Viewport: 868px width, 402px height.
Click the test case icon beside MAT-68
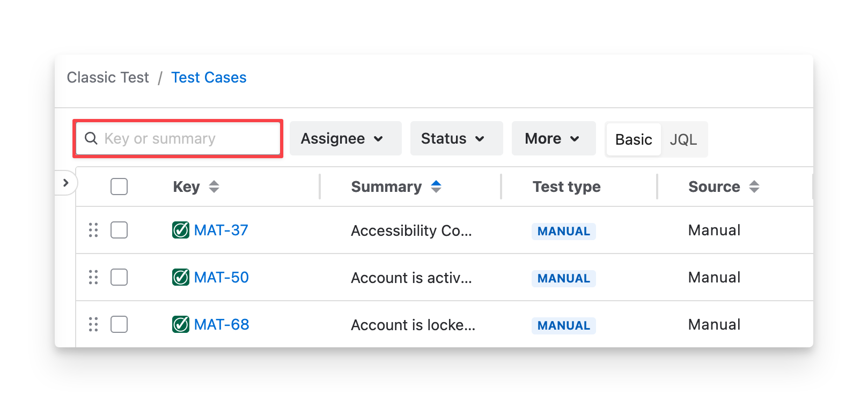click(x=181, y=324)
